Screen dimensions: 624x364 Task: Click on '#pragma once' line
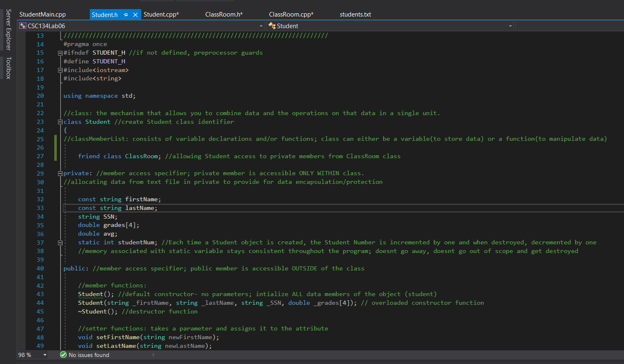click(x=85, y=44)
